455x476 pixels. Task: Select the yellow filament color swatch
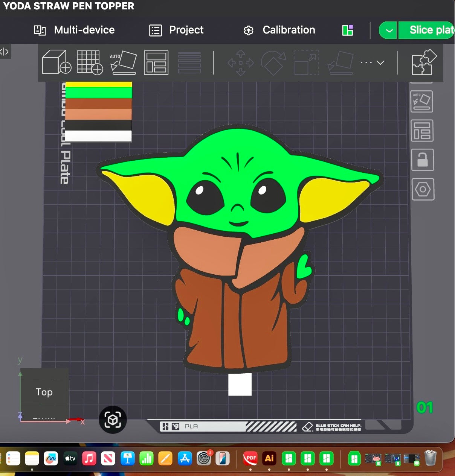click(99, 84)
